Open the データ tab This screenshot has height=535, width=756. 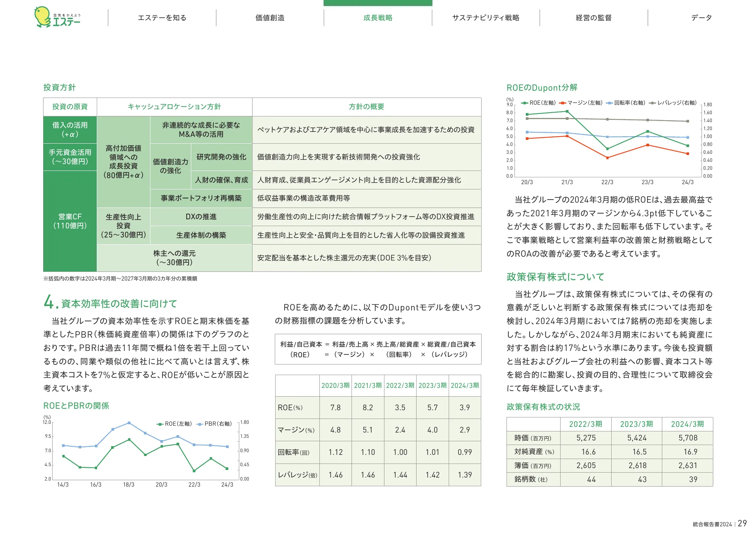tap(702, 18)
